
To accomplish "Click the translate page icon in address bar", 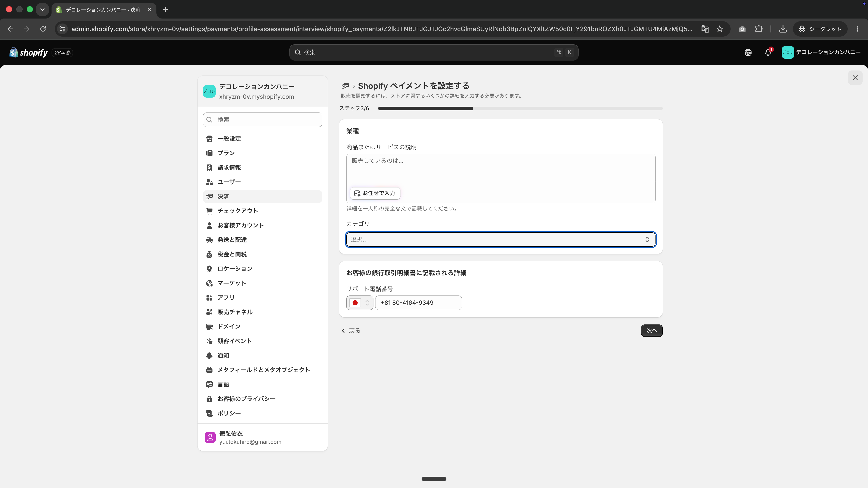I will coord(705,29).
